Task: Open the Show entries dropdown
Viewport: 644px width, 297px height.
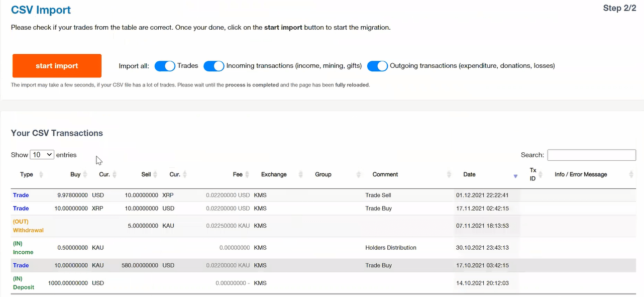Action: pyautogui.click(x=42, y=155)
